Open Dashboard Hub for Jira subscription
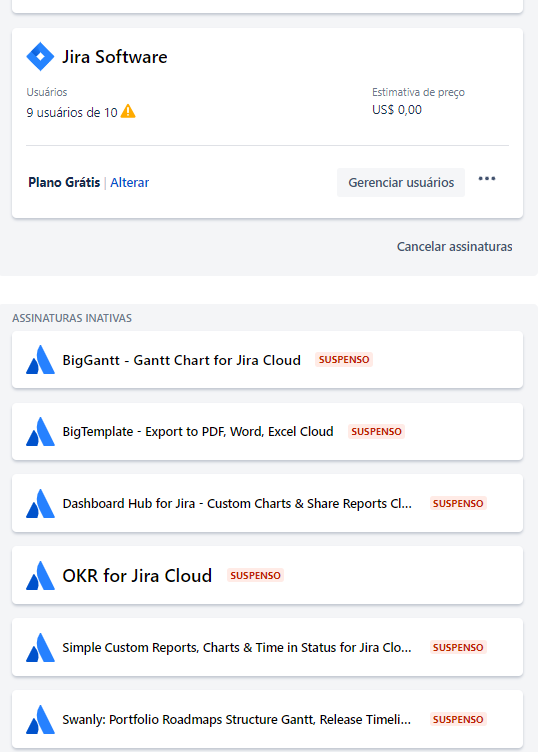This screenshot has width=538, height=752. pos(237,504)
